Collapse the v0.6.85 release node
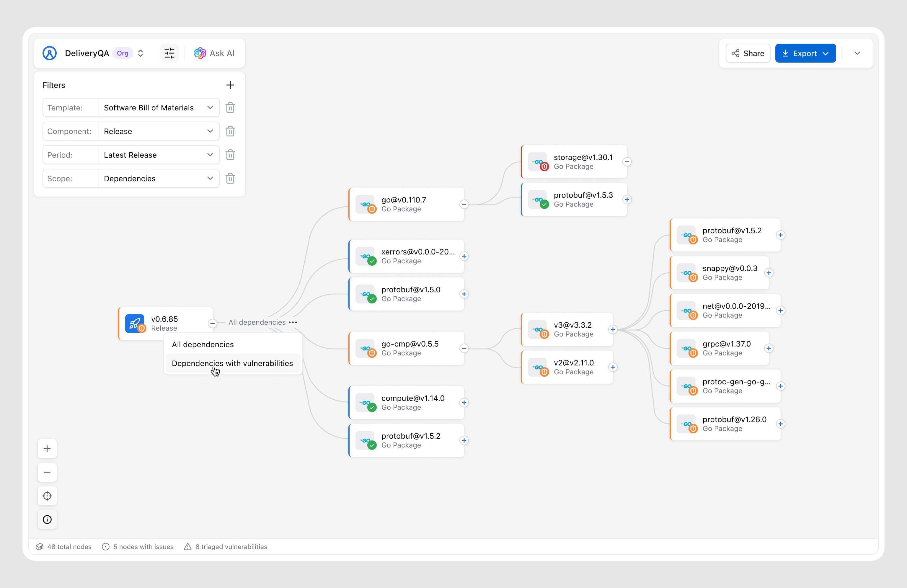This screenshot has width=907, height=588. tap(212, 324)
